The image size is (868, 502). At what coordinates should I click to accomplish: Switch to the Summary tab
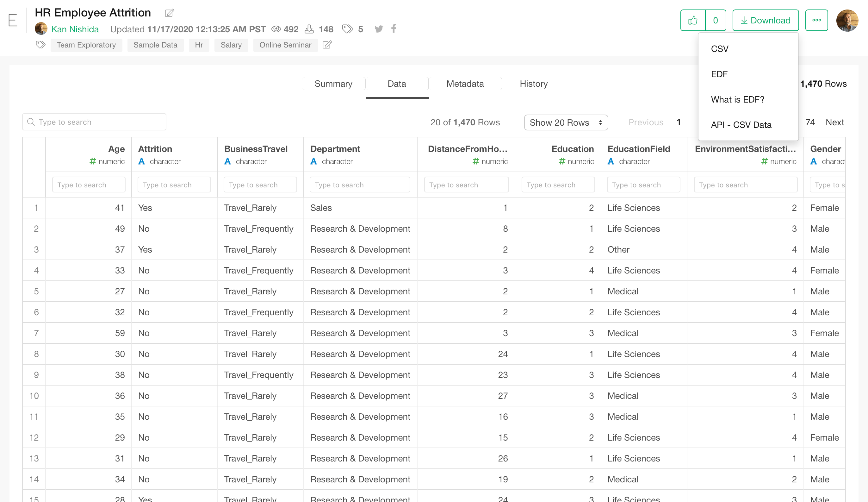pos(333,84)
